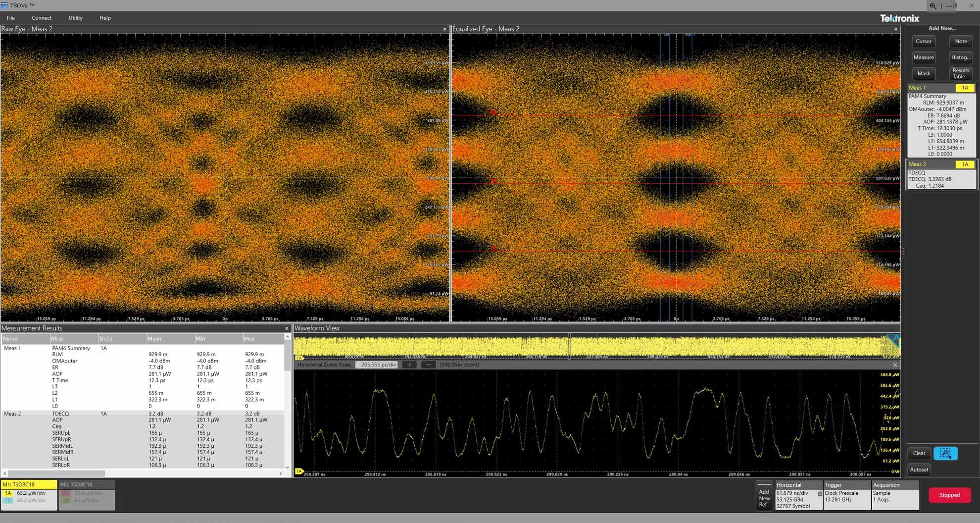
Task: Select the zoom selection tool beside Clear
Action: click(945, 453)
